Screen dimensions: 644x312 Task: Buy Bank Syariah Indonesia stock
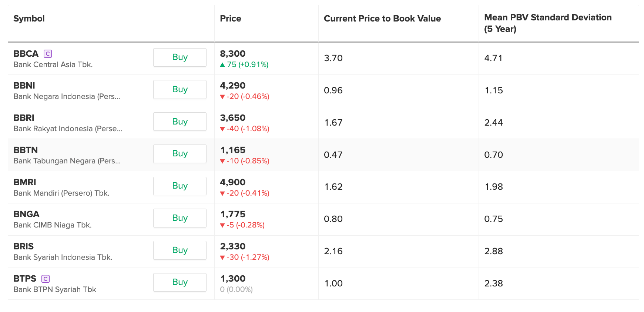click(x=180, y=250)
